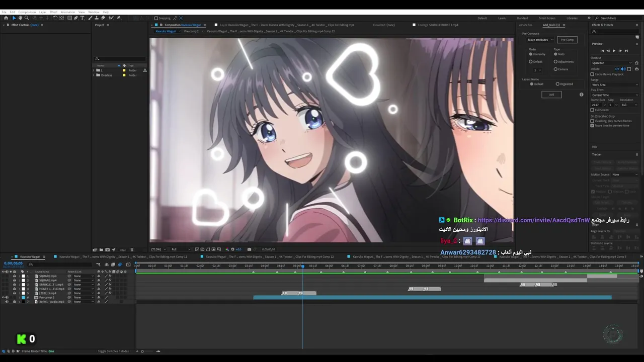Click Play in the Preview panel

(x=614, y=51)
